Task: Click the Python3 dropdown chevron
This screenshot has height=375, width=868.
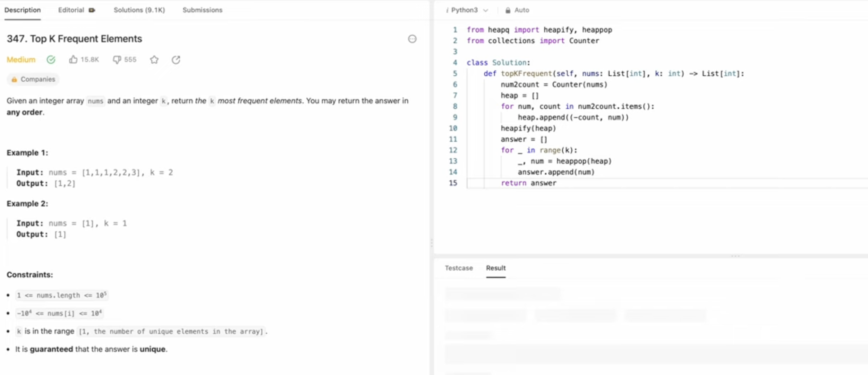Action: (485, 10)
